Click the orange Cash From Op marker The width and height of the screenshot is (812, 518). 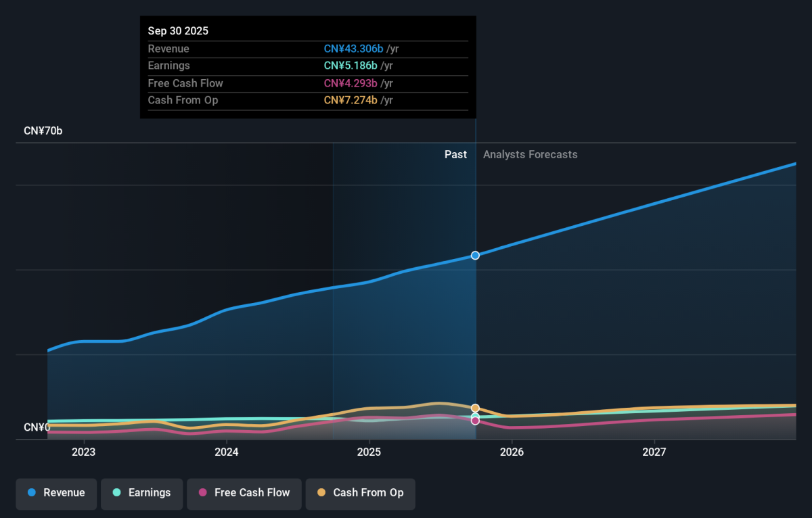point(475,408)
